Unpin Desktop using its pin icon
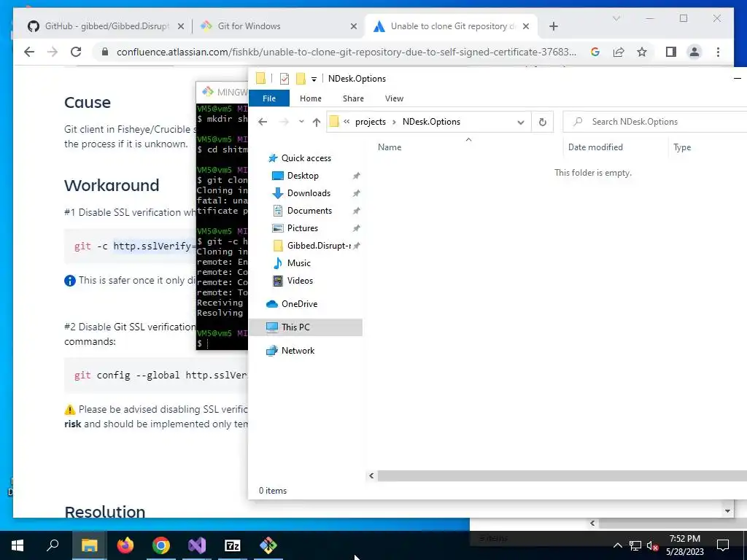This screenshot has height=560, width=747. [356, 176]
